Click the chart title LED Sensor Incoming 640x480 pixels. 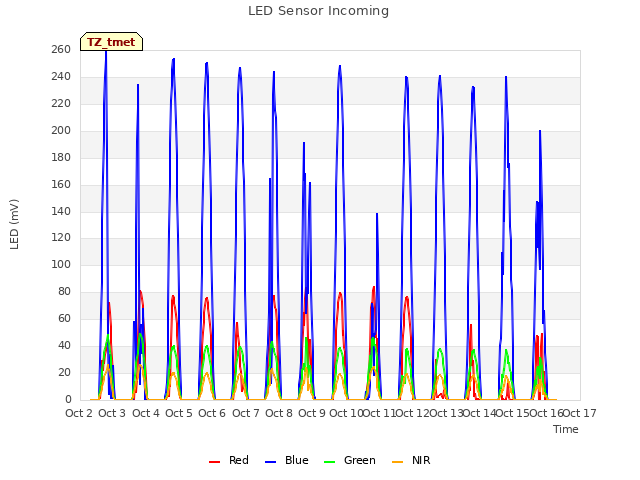pos(318,11)
